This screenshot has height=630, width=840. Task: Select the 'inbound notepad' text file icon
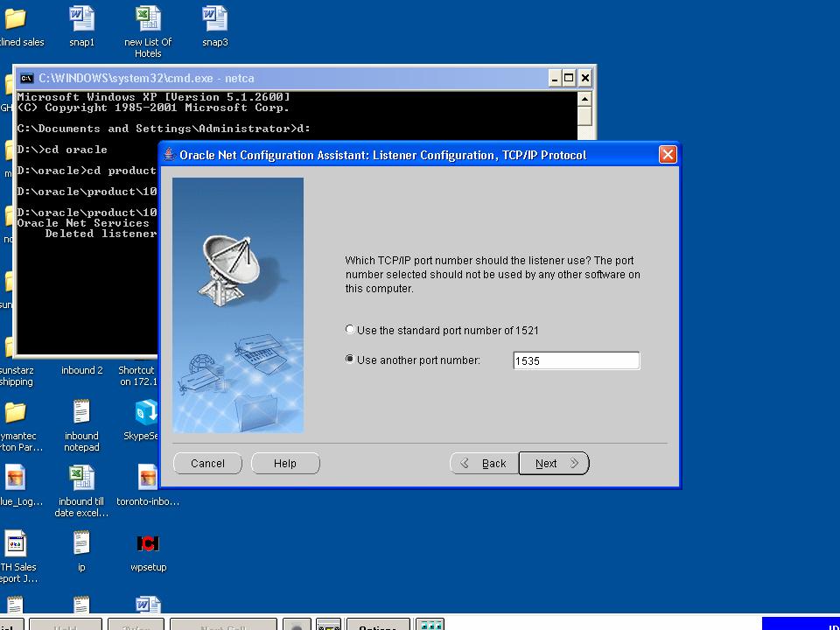click(81, 411)
